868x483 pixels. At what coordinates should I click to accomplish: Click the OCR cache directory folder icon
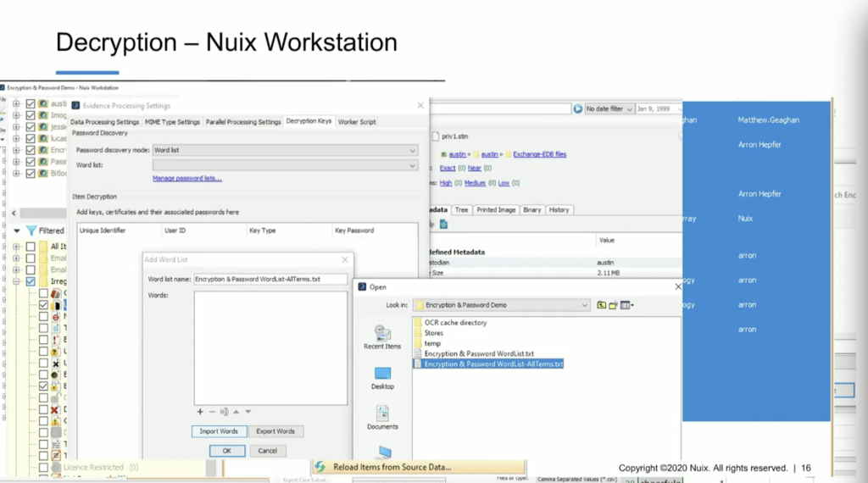418,323
